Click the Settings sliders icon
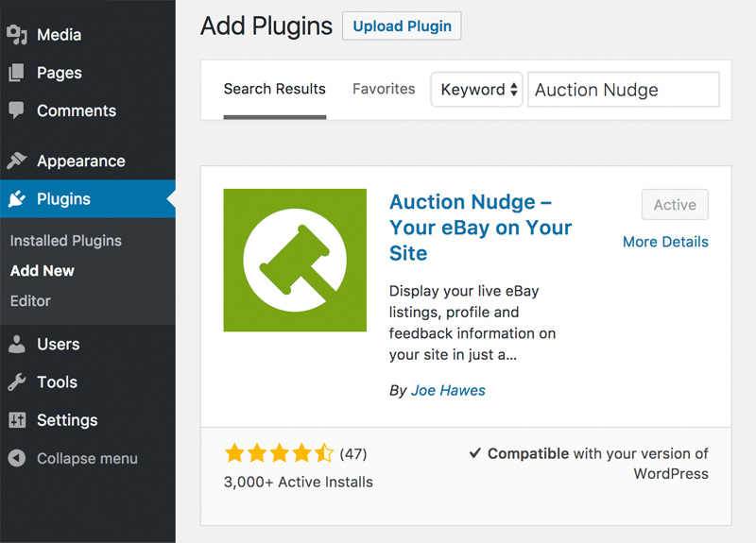The image size is (756, 543). click(17, 420)
